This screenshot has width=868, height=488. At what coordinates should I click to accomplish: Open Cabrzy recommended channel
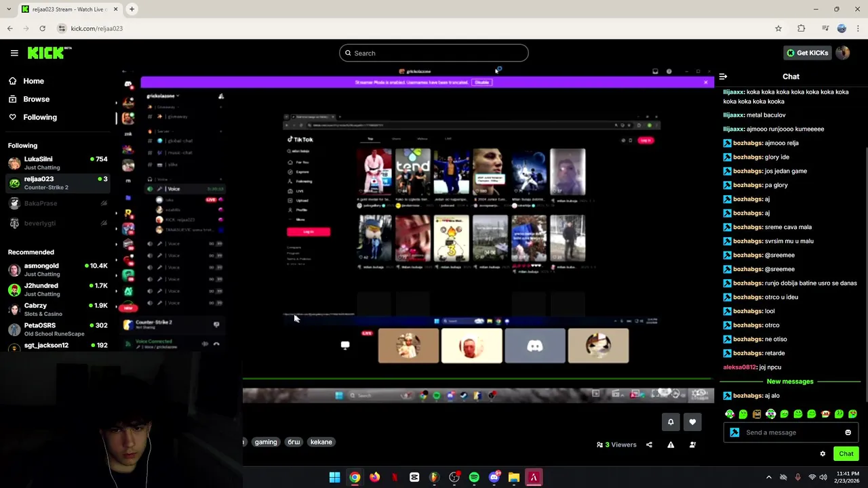tap(58, 310)
